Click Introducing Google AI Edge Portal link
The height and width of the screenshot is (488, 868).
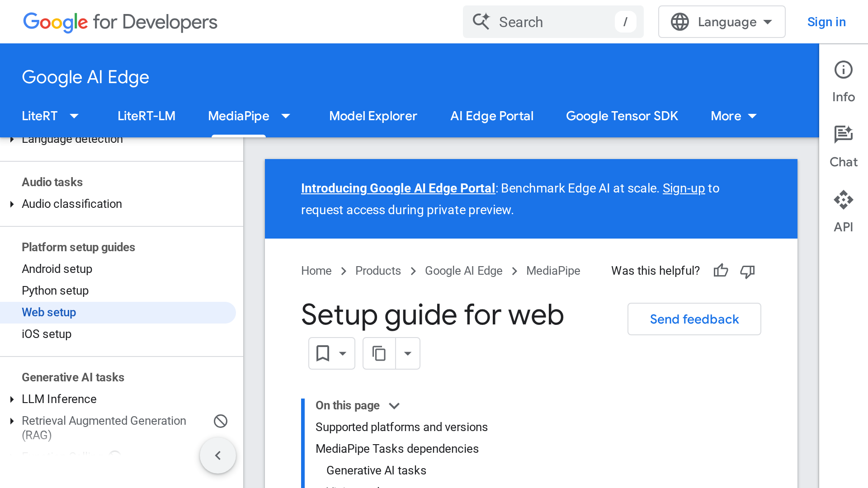point(398,188)
